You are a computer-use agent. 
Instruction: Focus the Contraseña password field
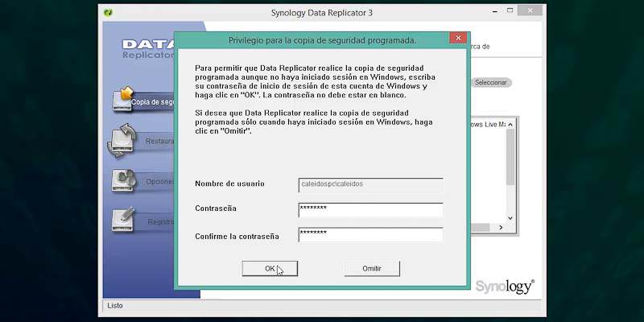(370, 210)
